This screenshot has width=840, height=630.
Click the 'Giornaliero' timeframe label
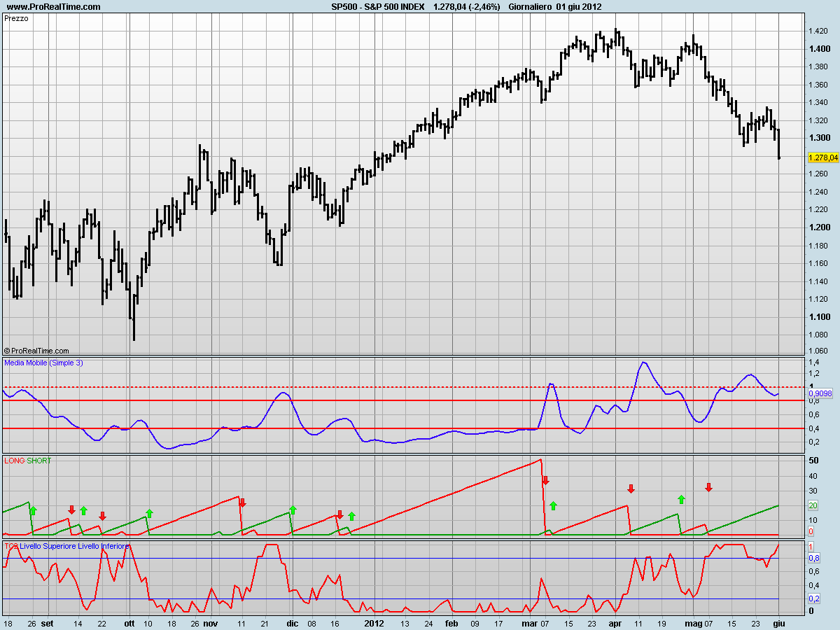tap(530, 6)
